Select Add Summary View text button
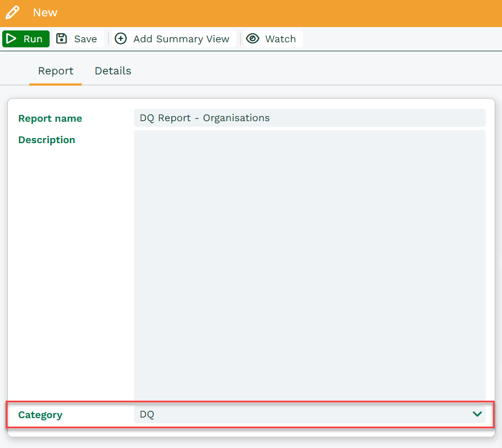The height and width of the screenshot is (448, 502). 181,39
